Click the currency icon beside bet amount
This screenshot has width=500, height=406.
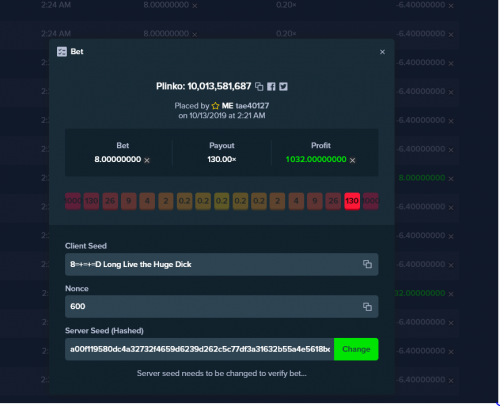(147, 160)
